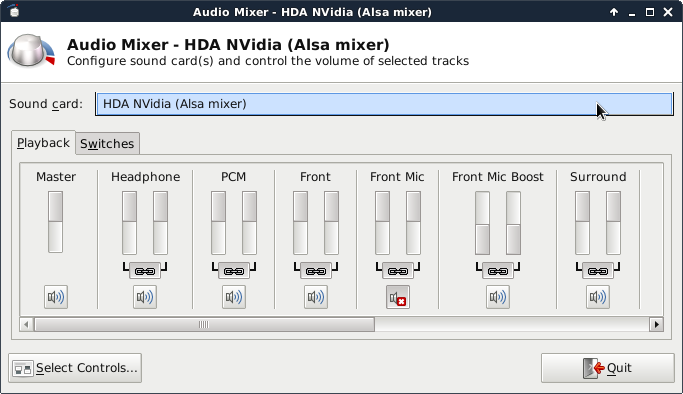Close the Audio Mixer window
683x394 pixels.
click(668, 12)
